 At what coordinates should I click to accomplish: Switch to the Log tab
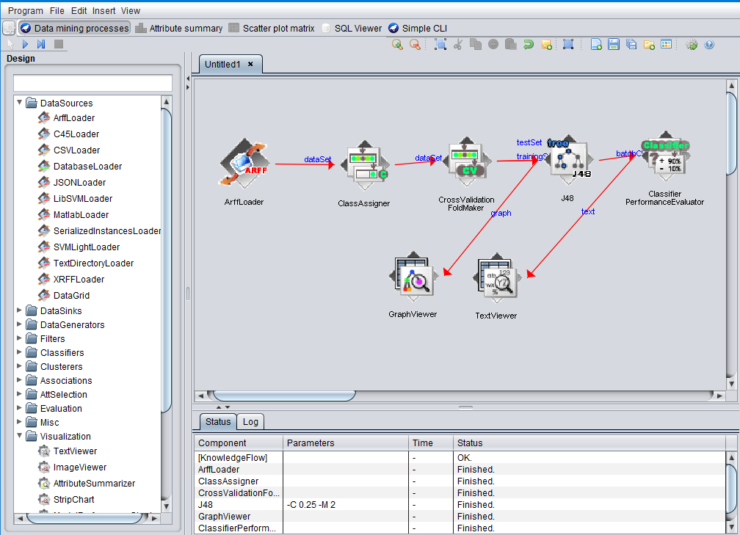point(250,422)
